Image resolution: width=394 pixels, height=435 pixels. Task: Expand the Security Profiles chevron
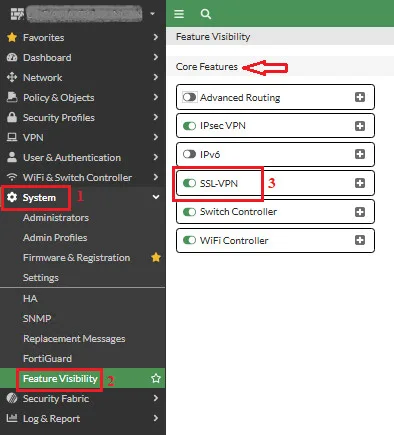156,117
